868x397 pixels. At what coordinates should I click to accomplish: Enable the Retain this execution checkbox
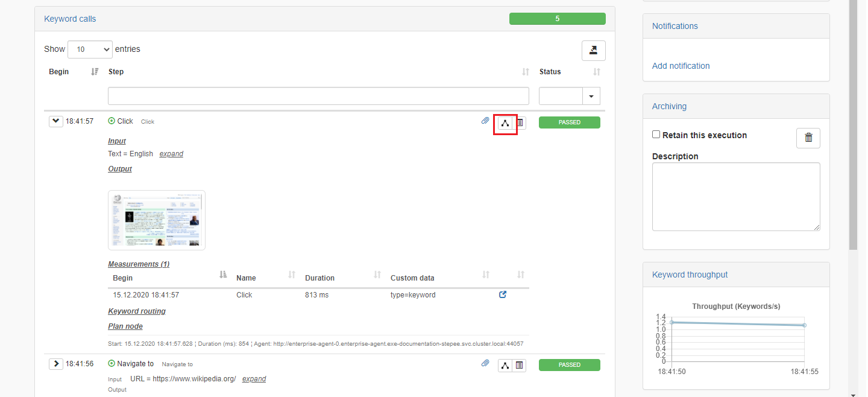point(656,134)
